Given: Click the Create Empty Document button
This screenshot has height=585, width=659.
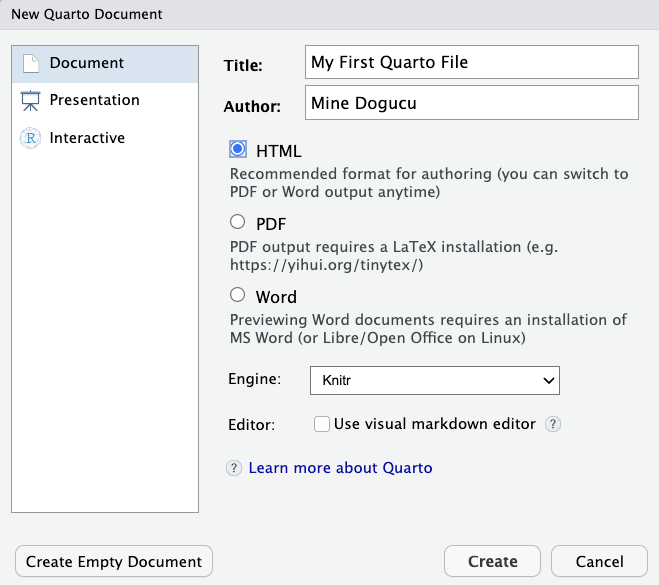Looking at the screenshot, I should click(x=114, y=561).
